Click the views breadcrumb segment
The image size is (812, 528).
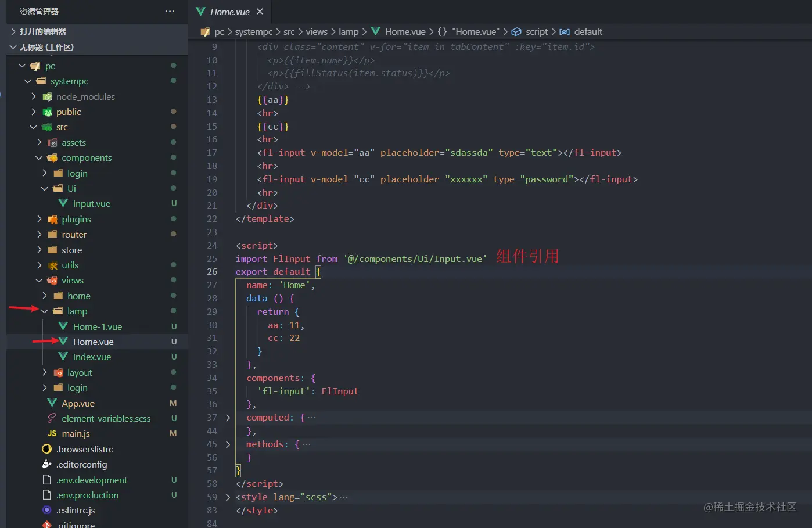317,31
